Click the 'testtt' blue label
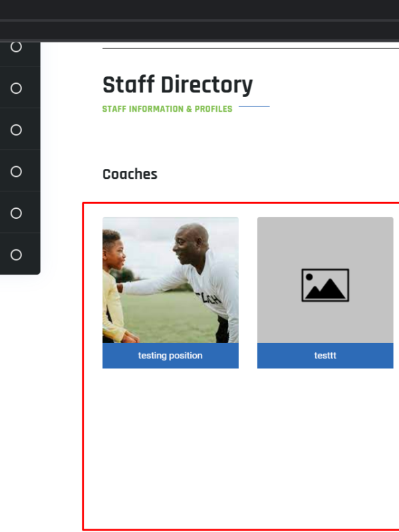Screen dimensions: 399x532 325,356
